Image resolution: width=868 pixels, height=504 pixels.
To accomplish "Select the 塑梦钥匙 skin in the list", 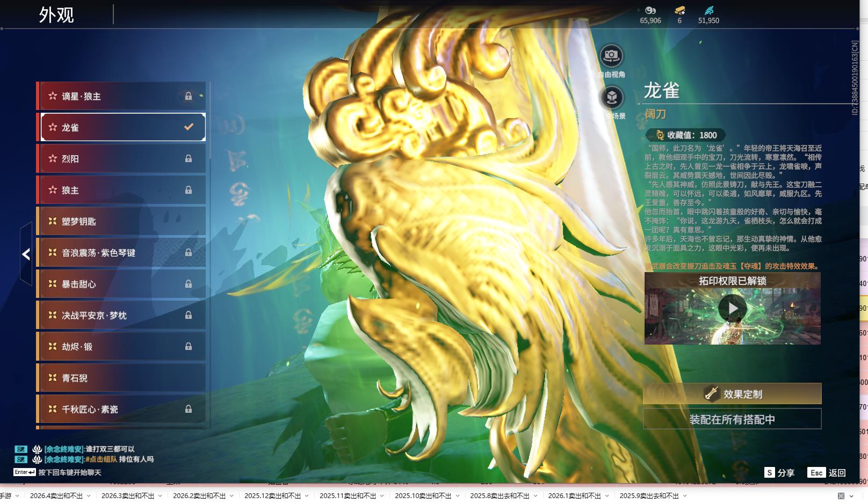I will [x=123, y=221].
